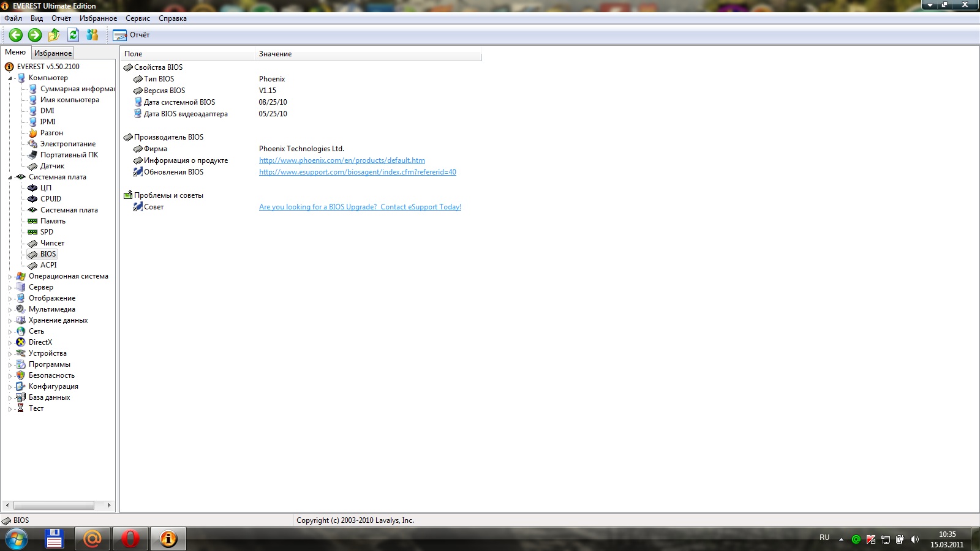Click the green Back arrow toolbar icon

16,35
